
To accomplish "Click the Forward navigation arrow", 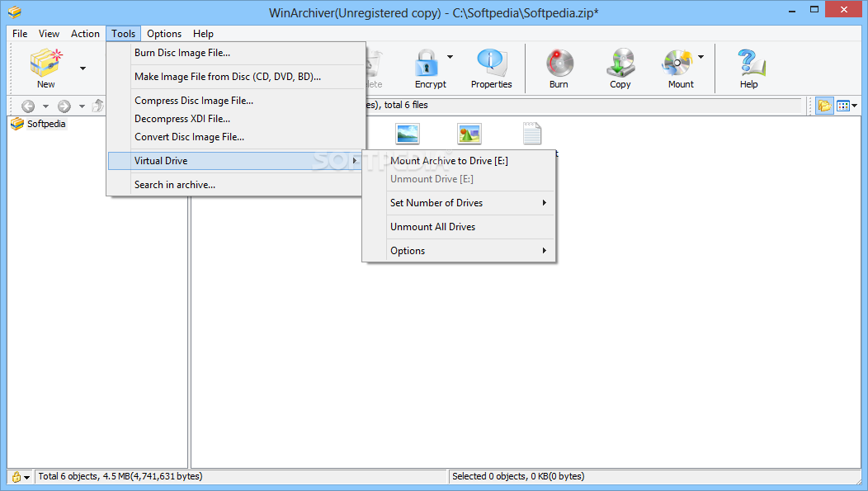I will click(x=64, y=106).
